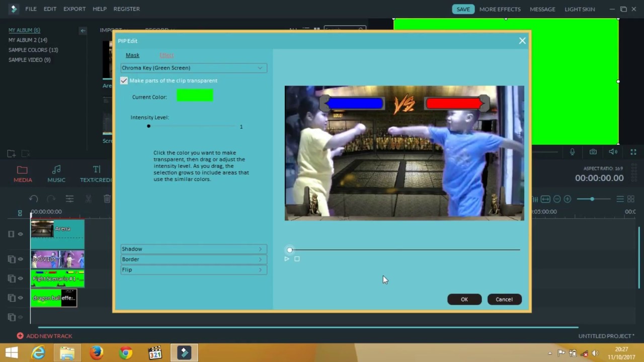Toggle visibility eye of the empty bottom track
The image size is (644, 362).
(21, 317)
